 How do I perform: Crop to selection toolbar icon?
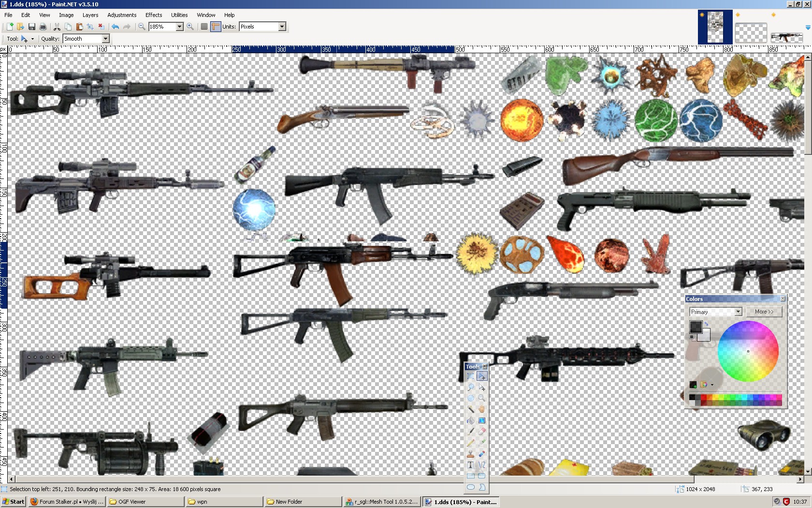click(90, 27)
